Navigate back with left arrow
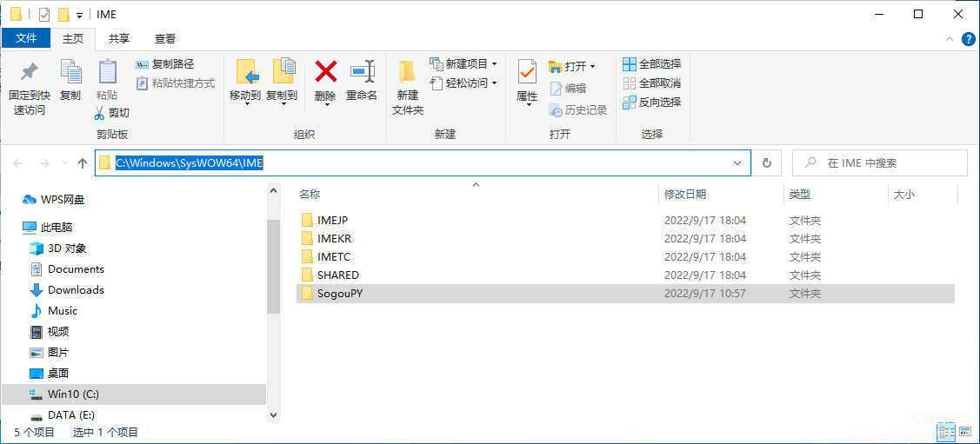This screenshot has width=980, height=444. 18,163
